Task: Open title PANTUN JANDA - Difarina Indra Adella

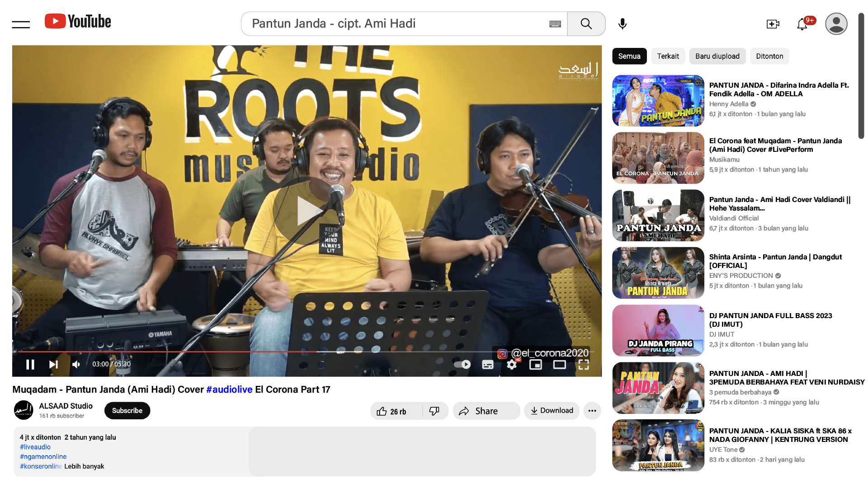Action: 779,89
